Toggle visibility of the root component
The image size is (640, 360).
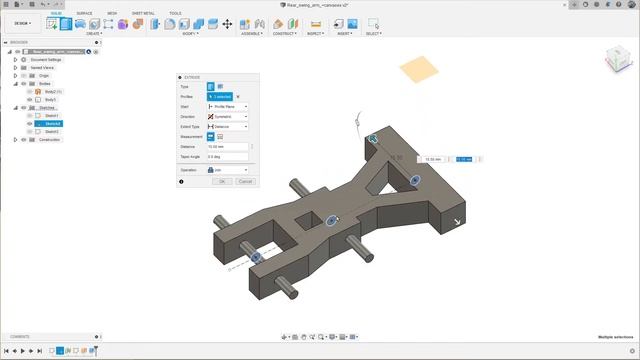(x=18, y=52)
